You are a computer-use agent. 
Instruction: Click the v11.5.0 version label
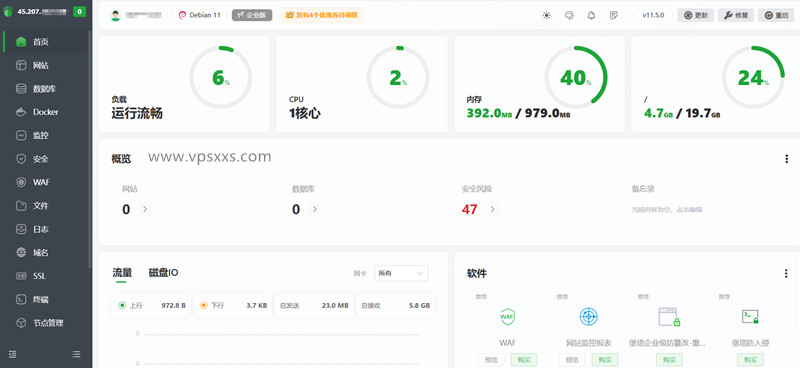pyautogui.click(x=653, y=15)
